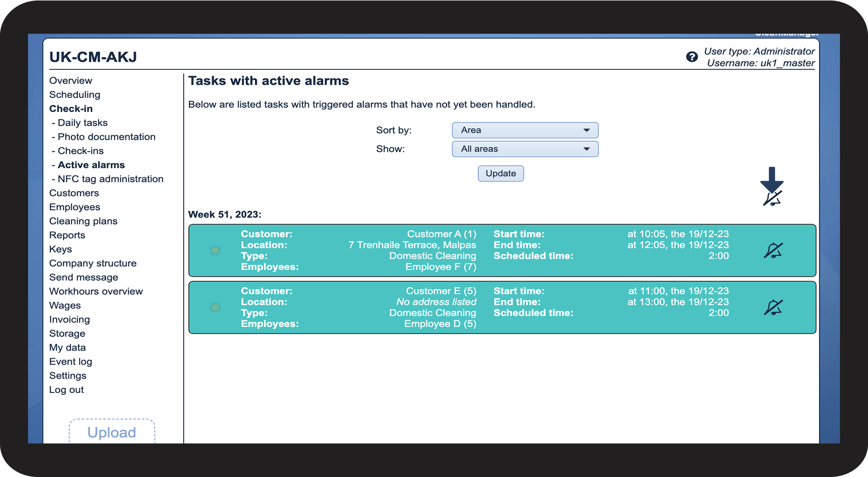This screenshot has height=477, width=868.
Task: Click the Week 51, 2023 heading
Action: point(225,215)
